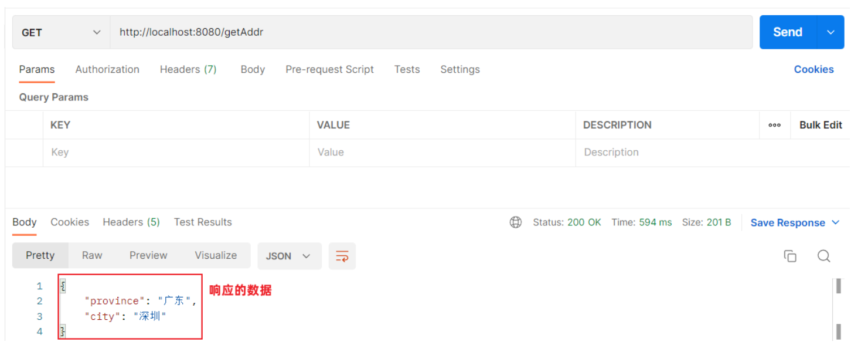Switch query params to Bulk Edit mode

820,124
